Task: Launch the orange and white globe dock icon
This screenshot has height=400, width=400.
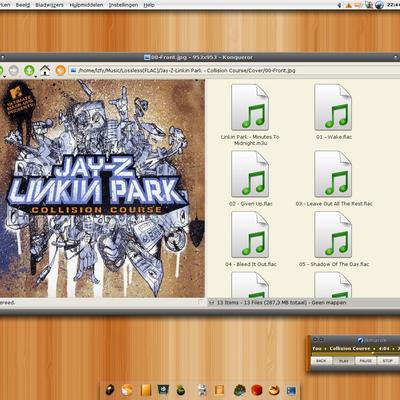Action: tap(127, 390)
